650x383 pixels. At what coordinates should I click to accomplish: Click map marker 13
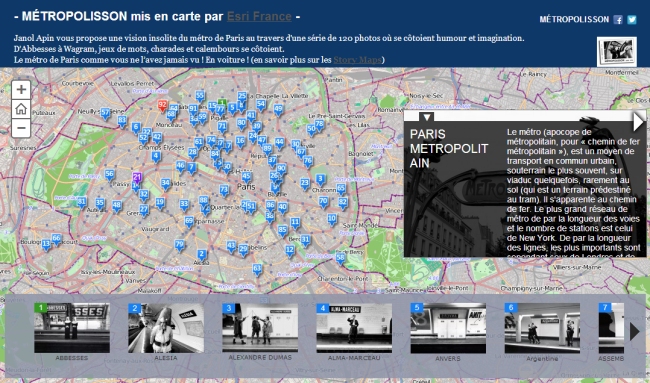pyautogui.click(x=46, y=245)
